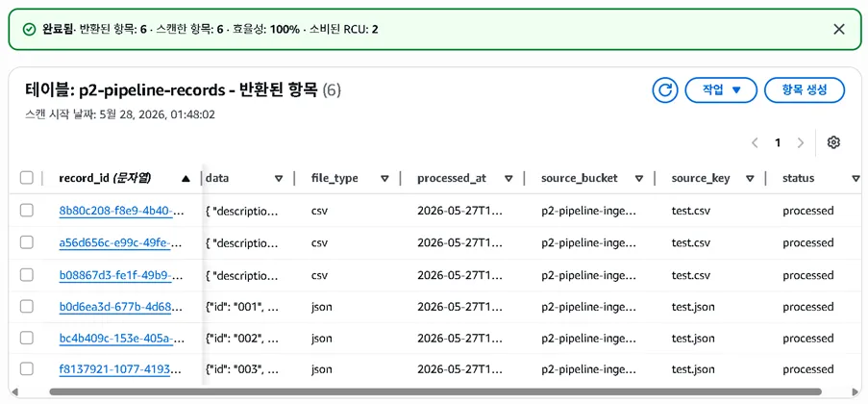The image size is (868, 404).
Task: Click data cell with "id": "001"
Action: (242, 307)
